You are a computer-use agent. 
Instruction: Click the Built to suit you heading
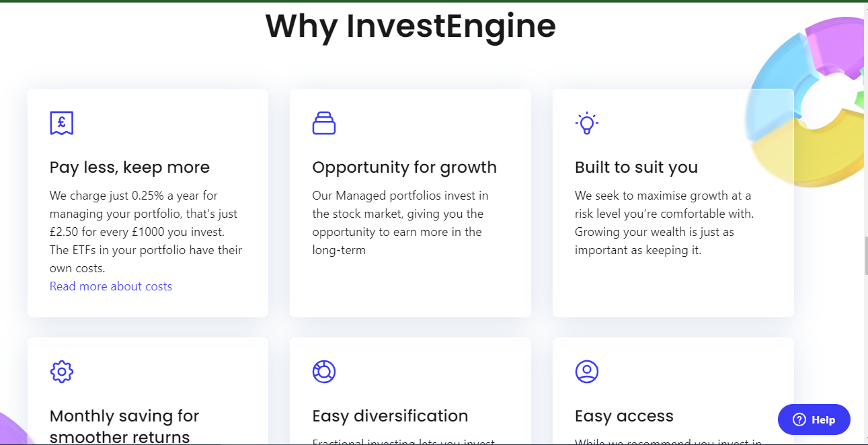click(637, 167)
